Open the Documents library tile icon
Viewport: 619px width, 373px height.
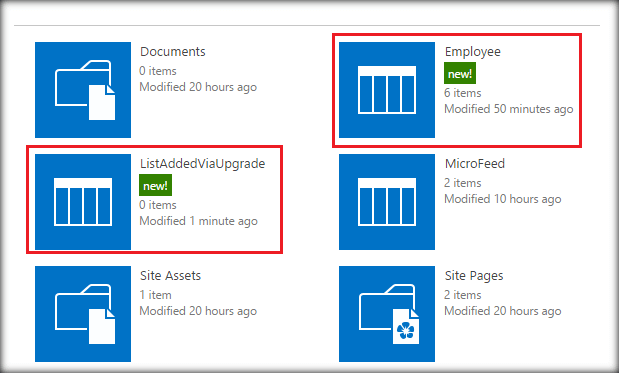tap(83, 90)
